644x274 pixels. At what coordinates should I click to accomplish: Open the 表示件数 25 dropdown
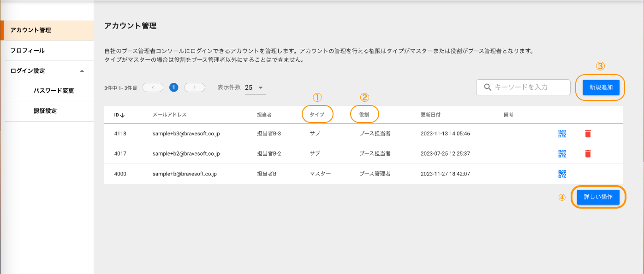(x=255, y=87)
